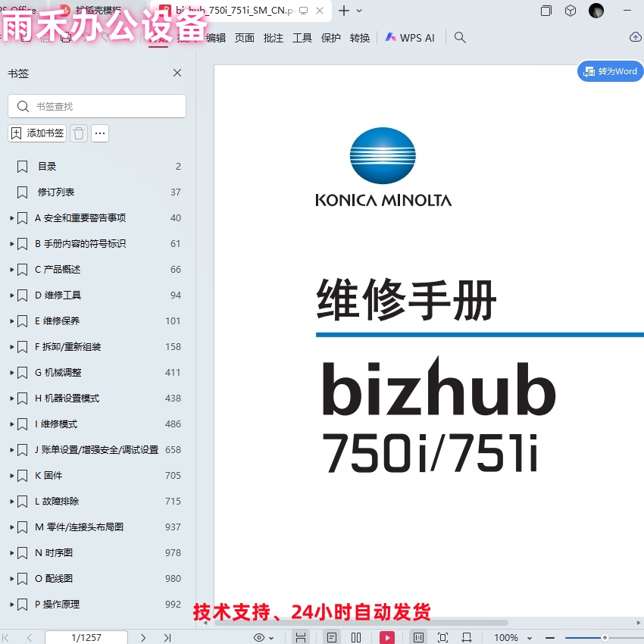This screenshot has height=644, width=644.
Task: Expand the D 维修工具 bookmark
Action: [12, 295]
